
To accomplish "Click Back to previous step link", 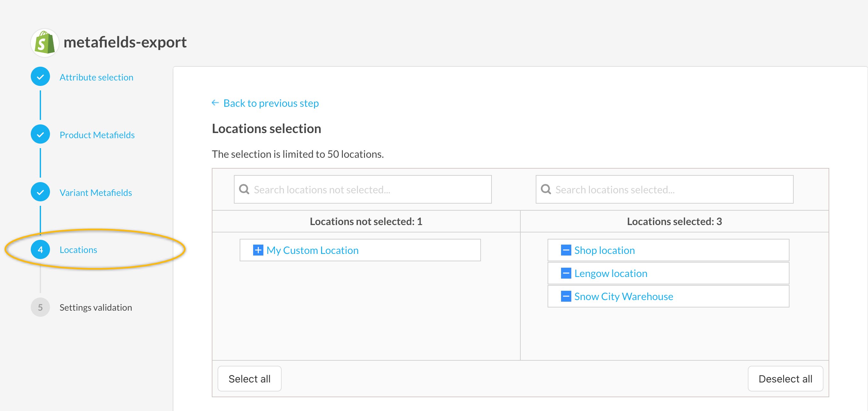I will tap(271, 103).
